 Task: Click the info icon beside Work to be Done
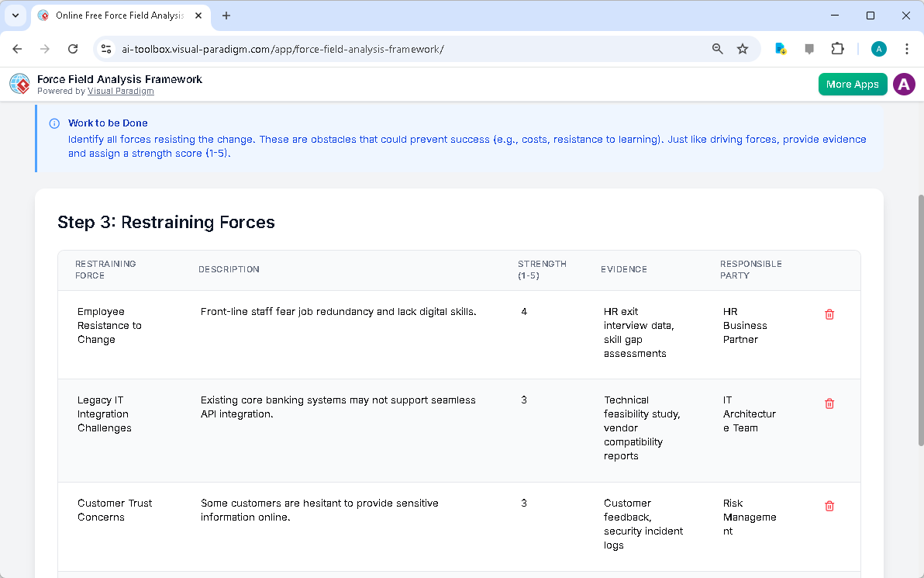53,123
